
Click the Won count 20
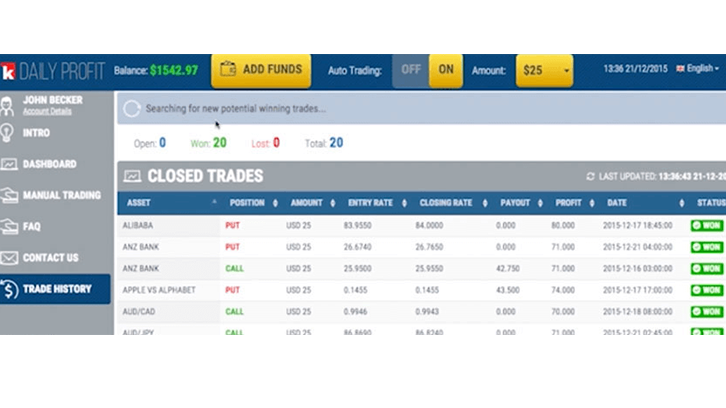tap(219, 143)
